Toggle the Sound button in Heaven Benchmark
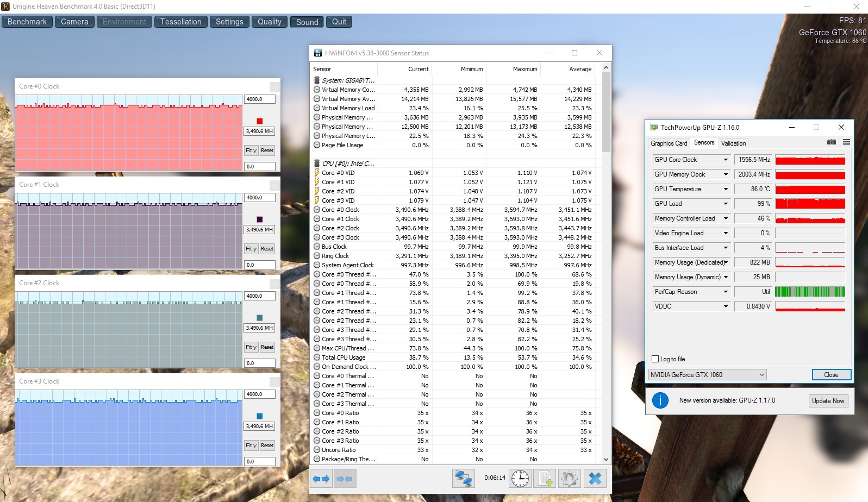Image resolution: width=868 pixels, height=502 pixels. coord(307,22)
